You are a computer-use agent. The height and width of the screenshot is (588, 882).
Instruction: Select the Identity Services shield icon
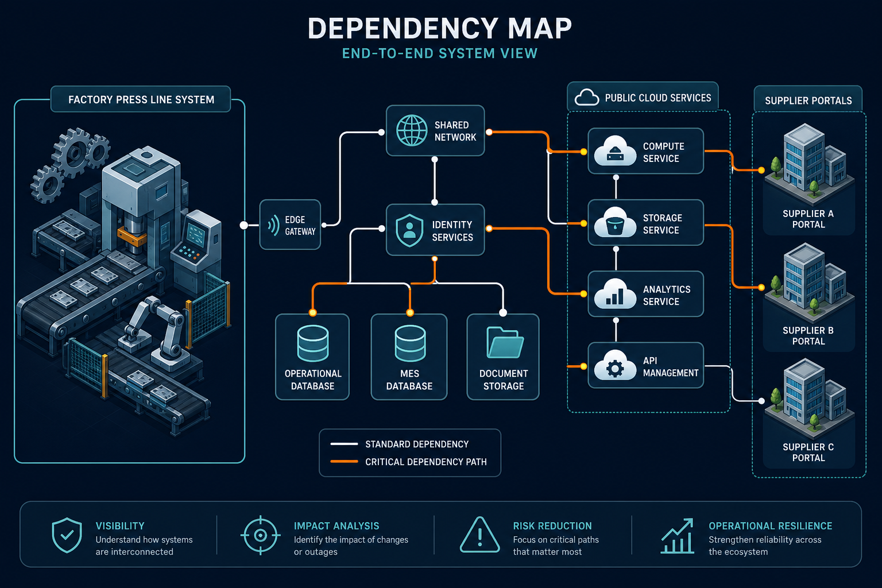[x=409, y=230]
